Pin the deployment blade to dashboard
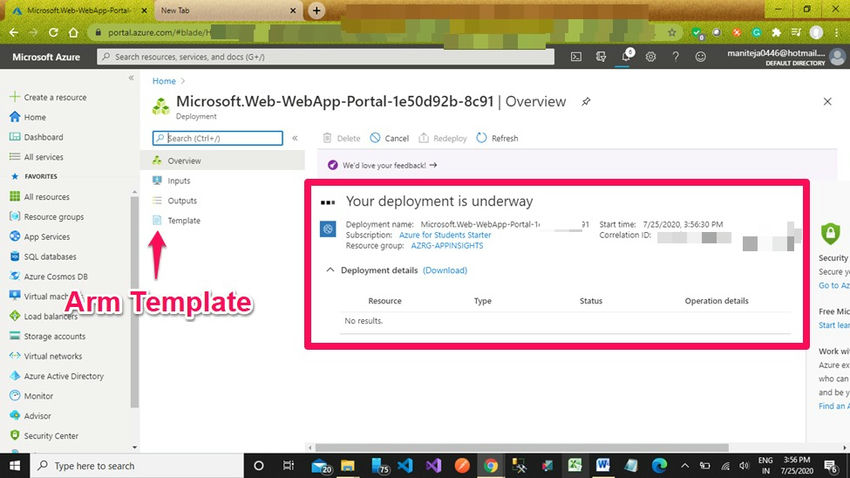 [586, 101]
